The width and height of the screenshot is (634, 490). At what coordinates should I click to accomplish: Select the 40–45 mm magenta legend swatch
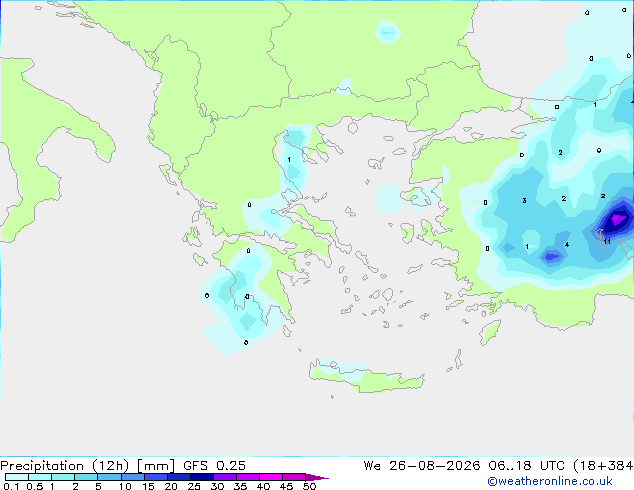(271, 477)
